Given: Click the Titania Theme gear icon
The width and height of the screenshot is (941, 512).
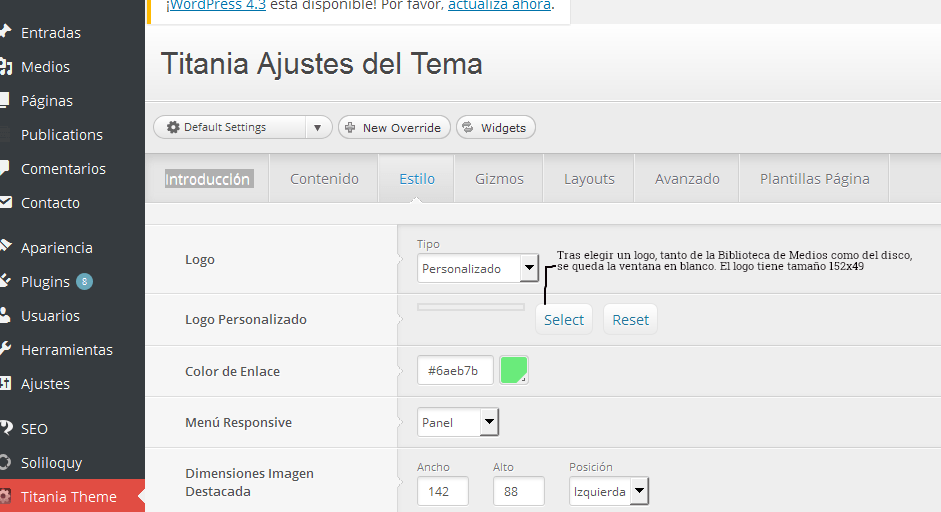Looking at the screenshot, I should 5,496.
